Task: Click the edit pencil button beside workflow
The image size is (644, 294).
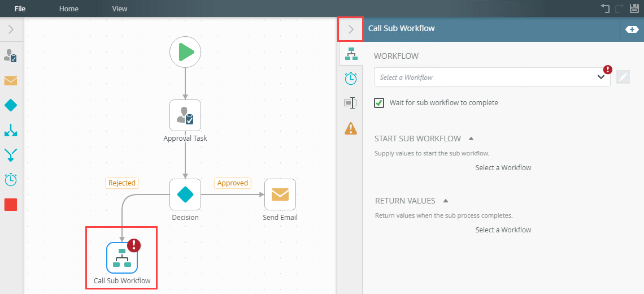Action: (x=623, y=77)
